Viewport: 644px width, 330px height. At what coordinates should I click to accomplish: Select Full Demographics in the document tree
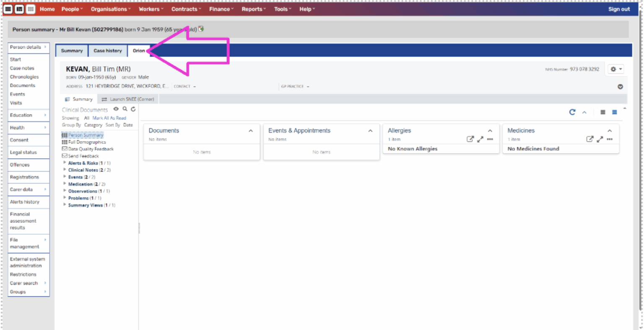(x=87, y=142)
